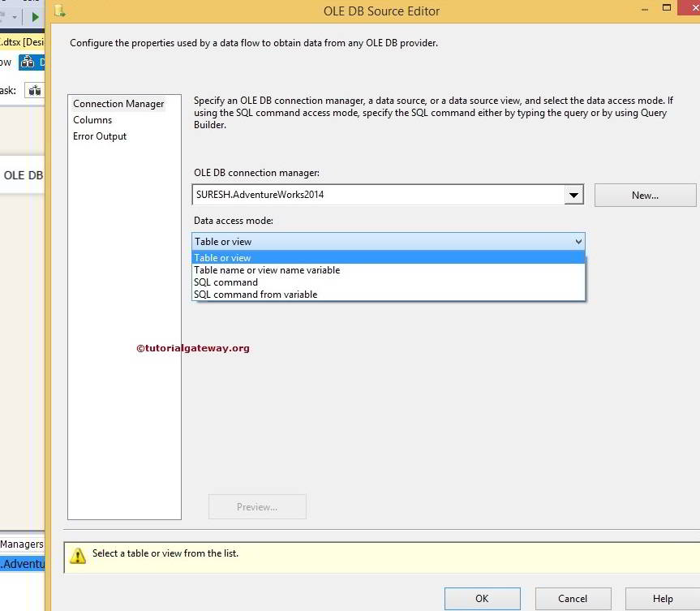Click the Cancel button
700x611 pixels.
[x=573, y=598]
